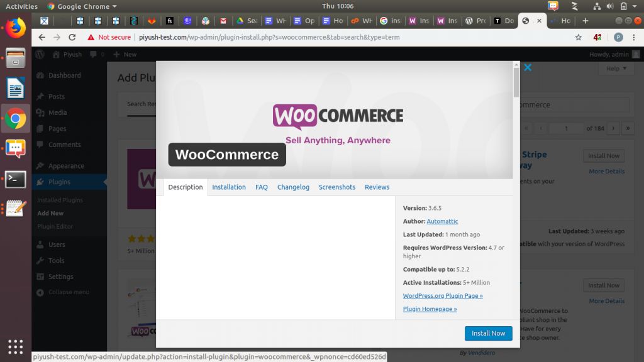The height and width of the screenshot is (362, 644).
Task: Show Applications grid in the dock
Action: [x=16, y=347]
